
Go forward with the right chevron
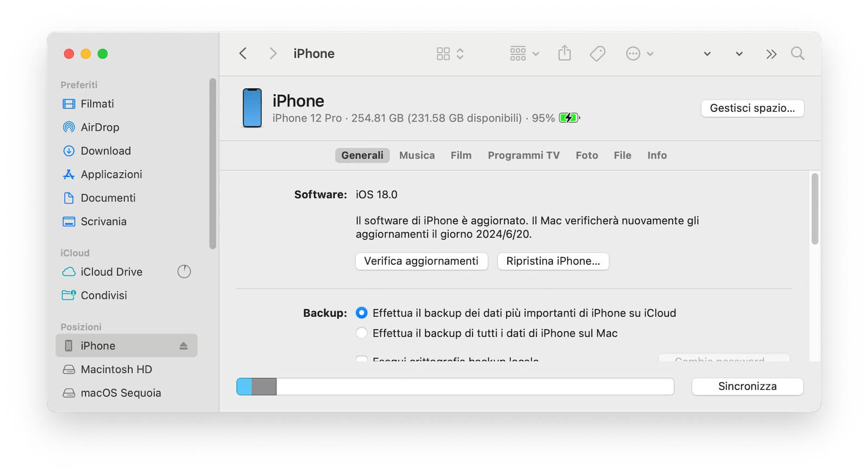point(273,53)
